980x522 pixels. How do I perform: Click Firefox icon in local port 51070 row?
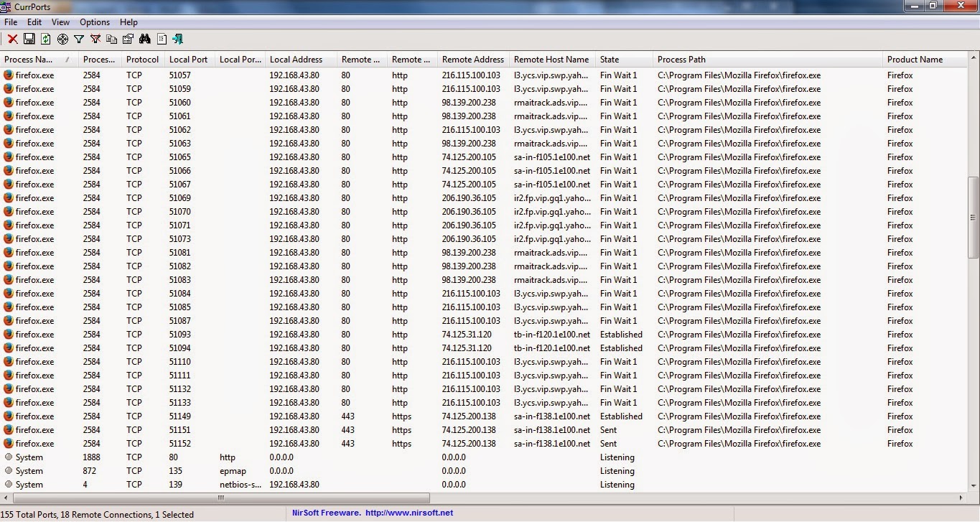[x=9, y=211]
